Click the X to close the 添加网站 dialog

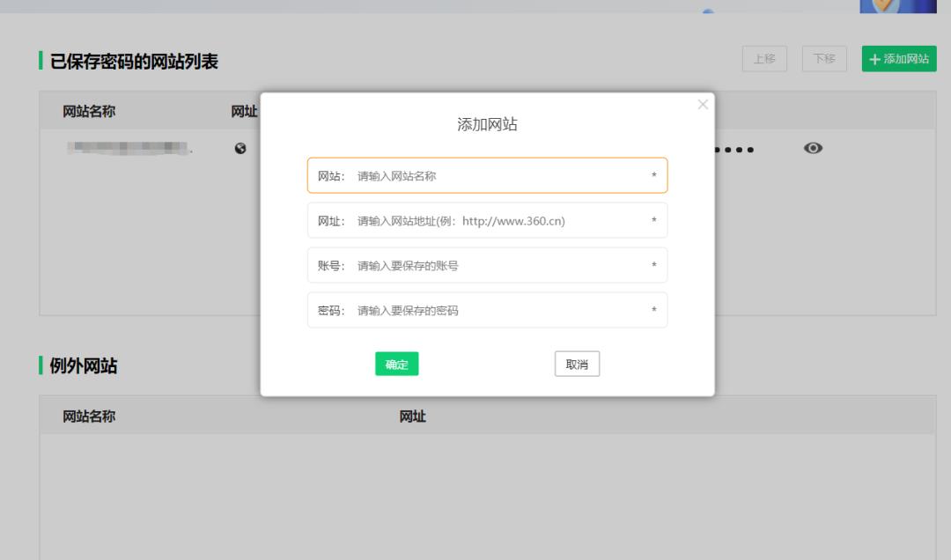703,104
